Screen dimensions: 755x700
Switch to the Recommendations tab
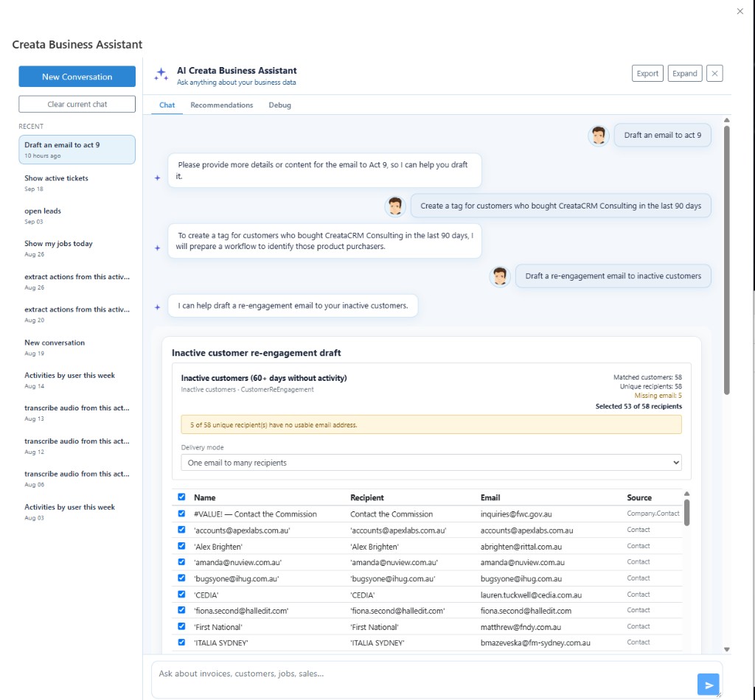[x=221, y=105]
